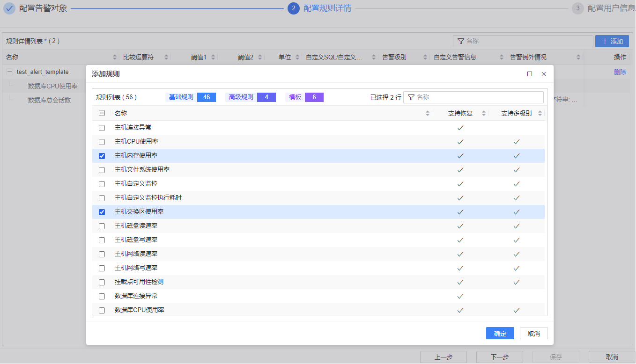Check the 数据库连接异常 checkbox

pos(102,296)
